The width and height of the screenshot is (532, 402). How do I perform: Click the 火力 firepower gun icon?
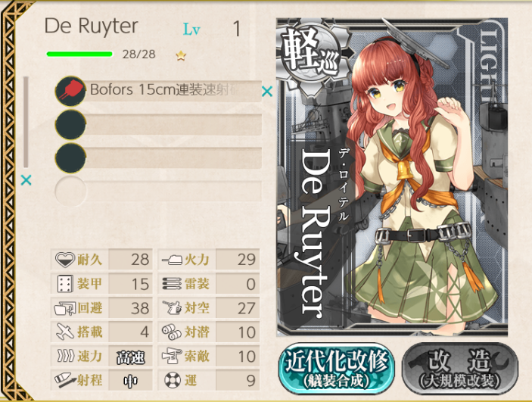(x=173, y=260)
